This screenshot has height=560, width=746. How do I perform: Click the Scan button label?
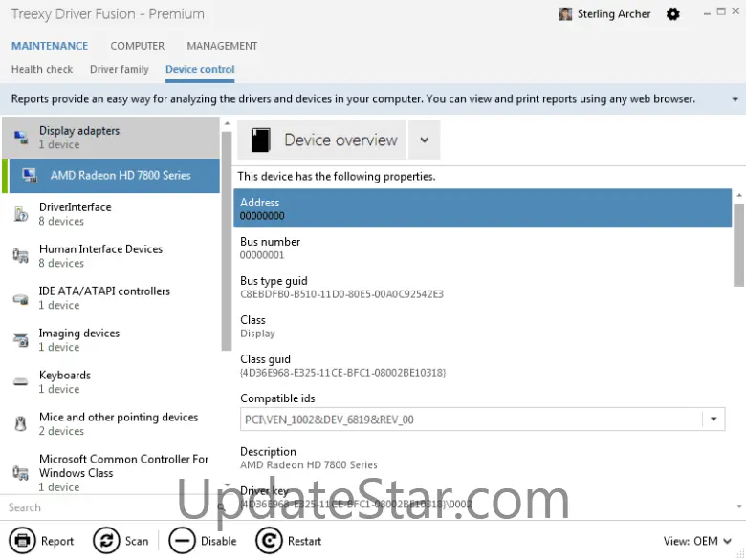click(x=137, y=541)
